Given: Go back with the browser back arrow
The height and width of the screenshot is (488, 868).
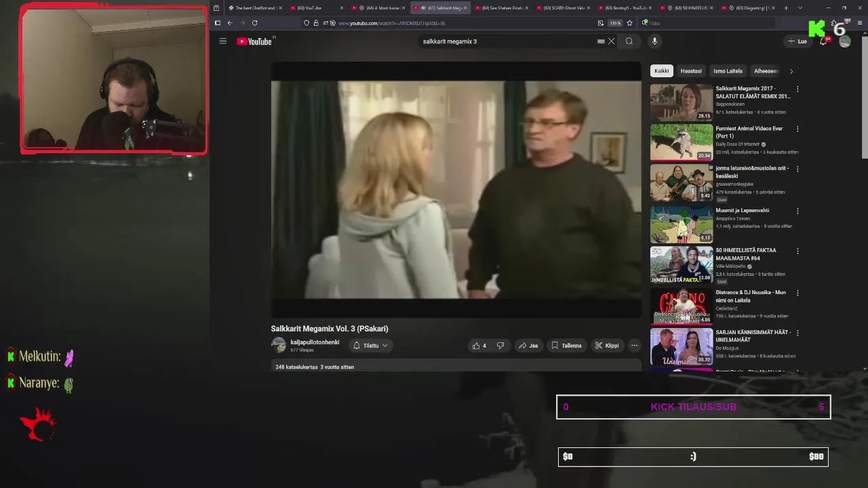Looking at the screenshot, I should point(230,23).
